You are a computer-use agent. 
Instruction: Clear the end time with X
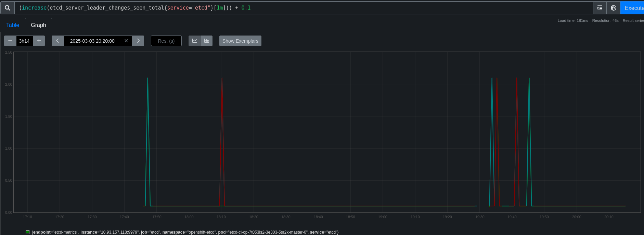click(126, 41)
